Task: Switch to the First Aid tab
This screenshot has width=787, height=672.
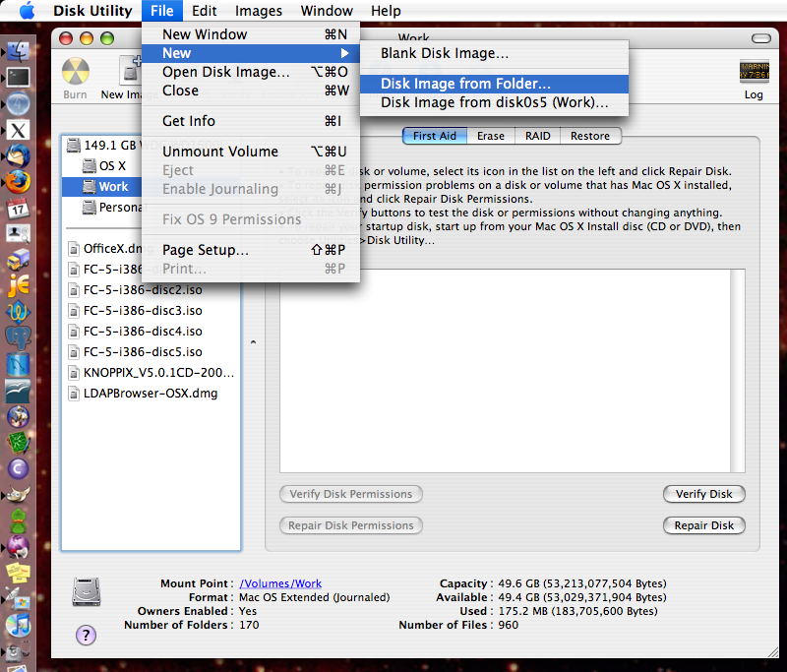Action: (435, 136)
